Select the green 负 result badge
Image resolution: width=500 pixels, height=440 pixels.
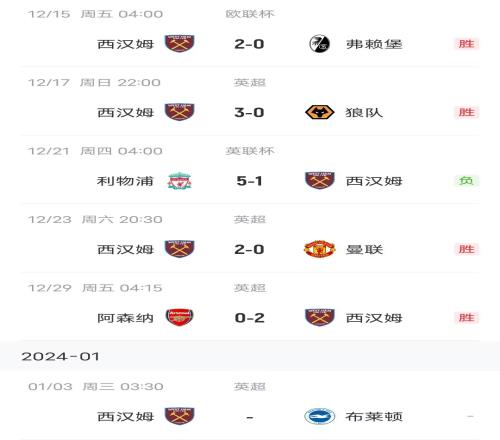coord(466,181)
